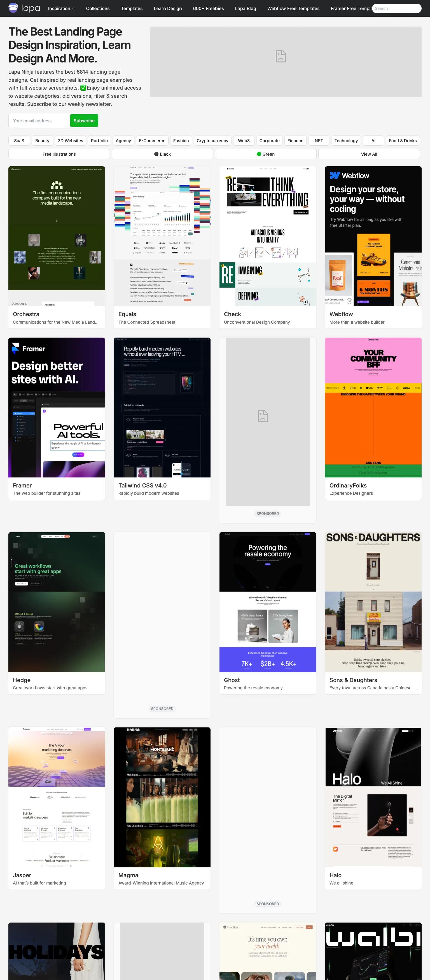430x980 pixels.
Task: Open the Tailwind CSS v4.0 thumbnail
Action: pos(162,407)
